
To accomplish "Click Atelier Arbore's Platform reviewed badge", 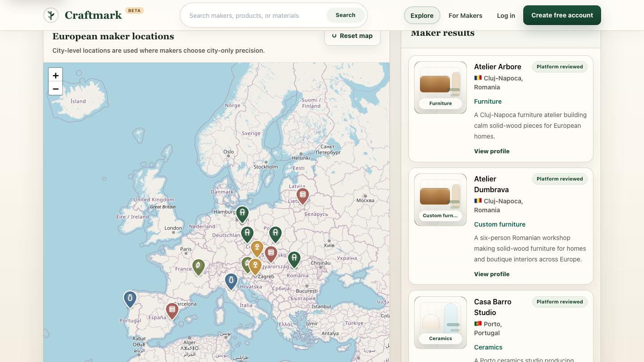I will point(560,67).
